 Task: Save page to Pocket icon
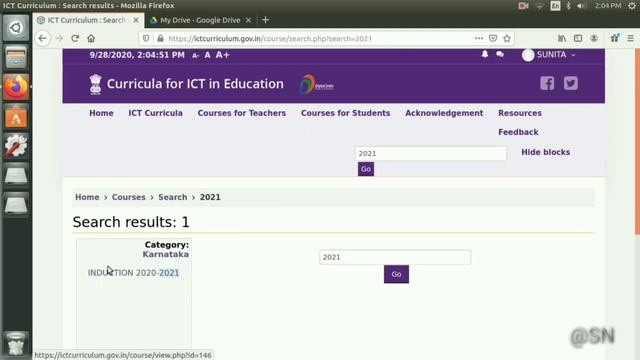[x=493, y=38]
